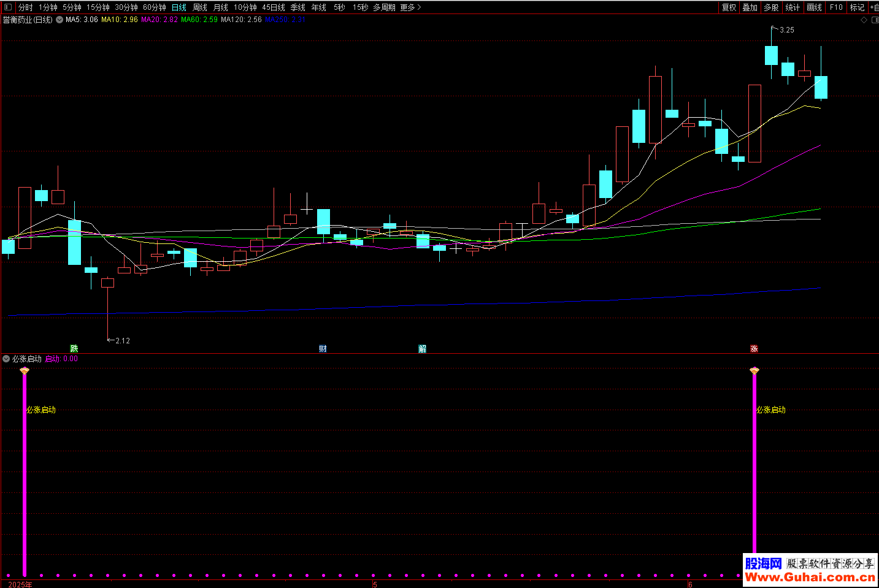879x588 pixels.
Task: Click the +自 add-to-watchlist button
Action: click(x=874, y=7)
